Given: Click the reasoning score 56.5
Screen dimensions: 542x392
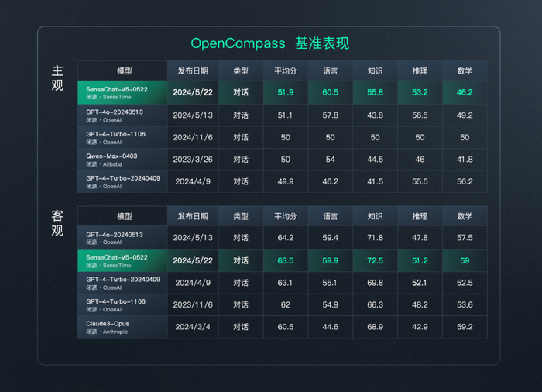Looking at the screenshot, I should pos(420,115).
